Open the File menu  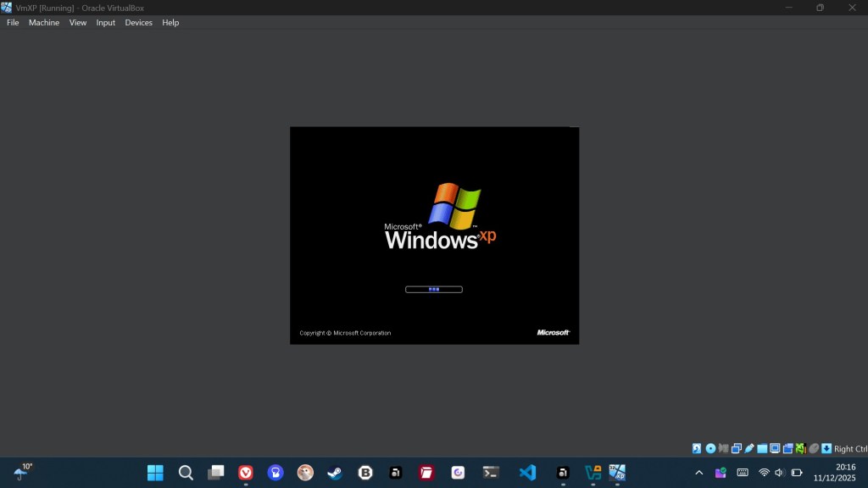13,23
